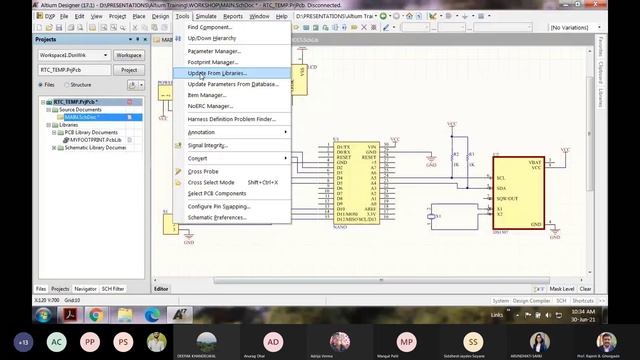Click the Up/Down Hierarchy menu icon
The height and width of the screenshot is (360, 640).
point(178,38)
